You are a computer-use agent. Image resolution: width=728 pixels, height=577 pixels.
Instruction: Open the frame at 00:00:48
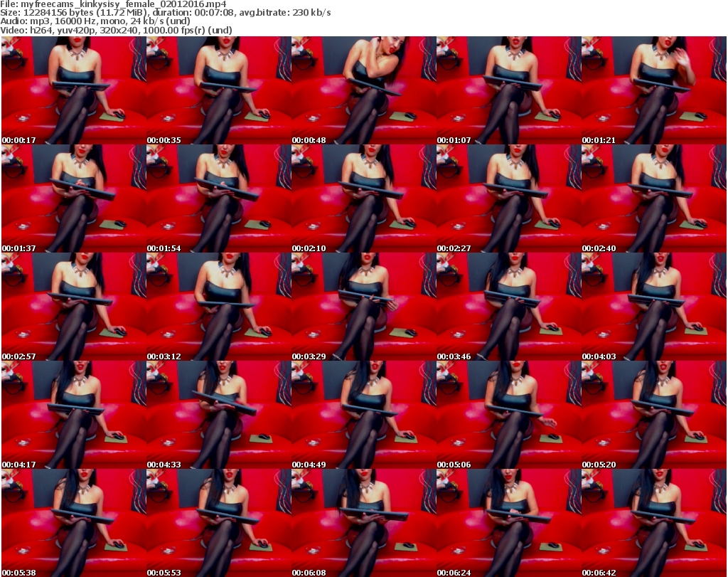pyautogui.click(x=363, y=90)
